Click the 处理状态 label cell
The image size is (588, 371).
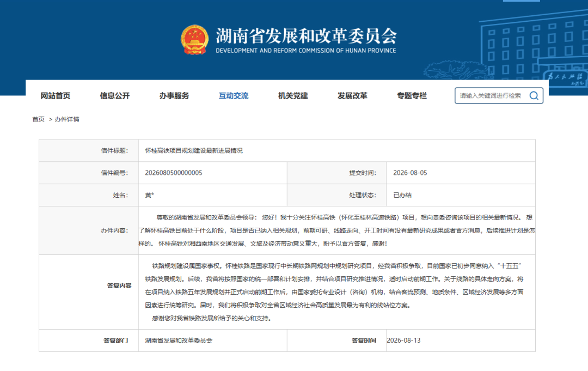point(337,195)
